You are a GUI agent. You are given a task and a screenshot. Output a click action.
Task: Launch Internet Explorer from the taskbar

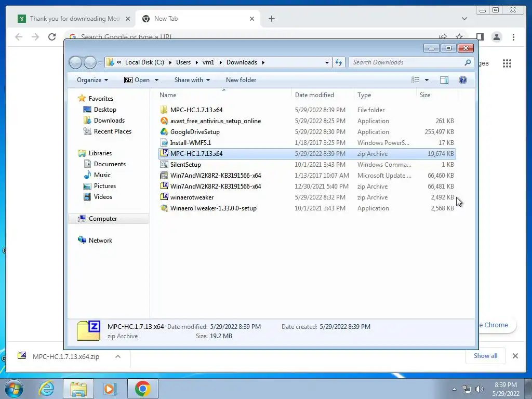coord(46,389)
